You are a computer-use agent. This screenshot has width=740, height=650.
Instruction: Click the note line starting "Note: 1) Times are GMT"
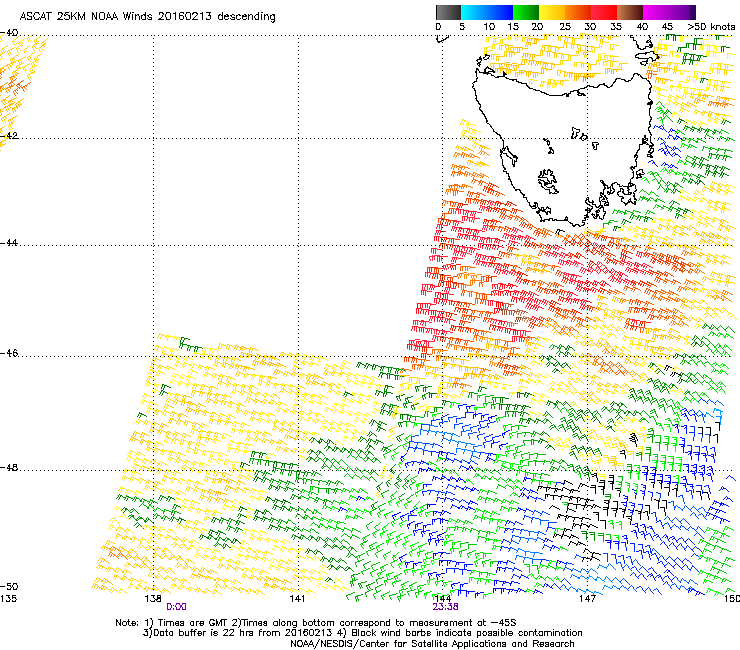click(316, 623)
